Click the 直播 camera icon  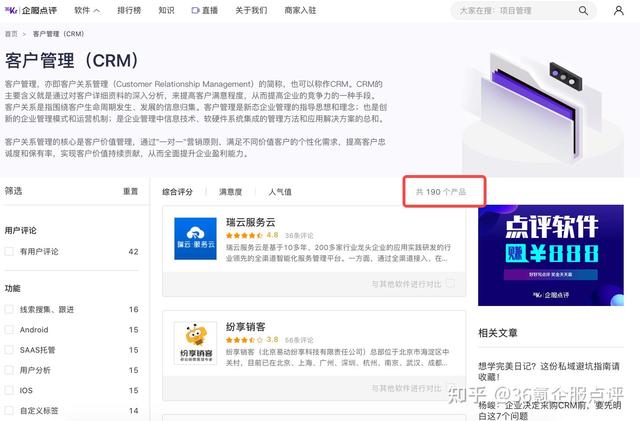coord(194,11)
